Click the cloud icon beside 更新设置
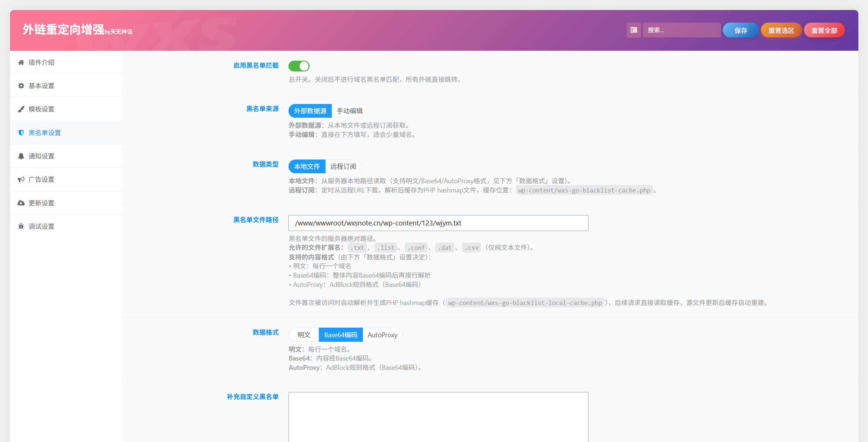 click(x=21, y=203)
